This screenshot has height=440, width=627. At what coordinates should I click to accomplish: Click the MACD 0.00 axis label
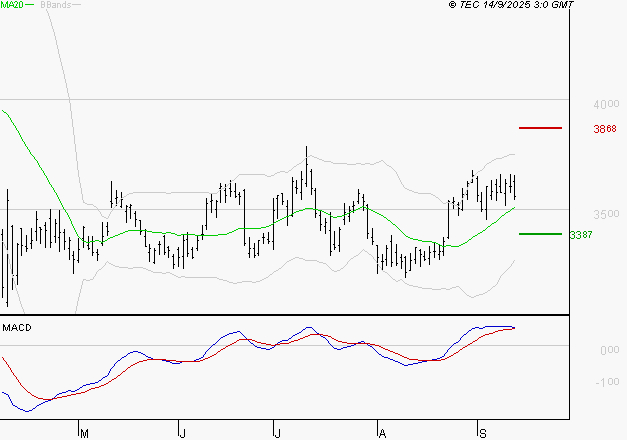point(608,350)
